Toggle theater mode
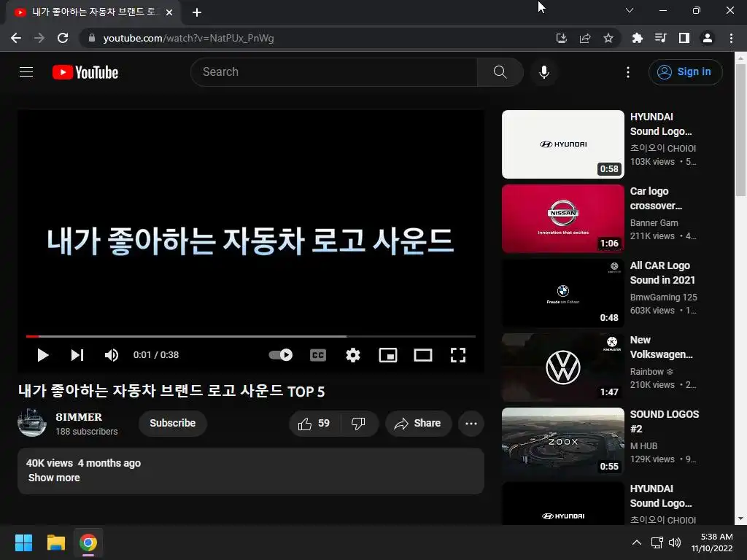This screenshot has height=560, width=747. coord(423,355)
